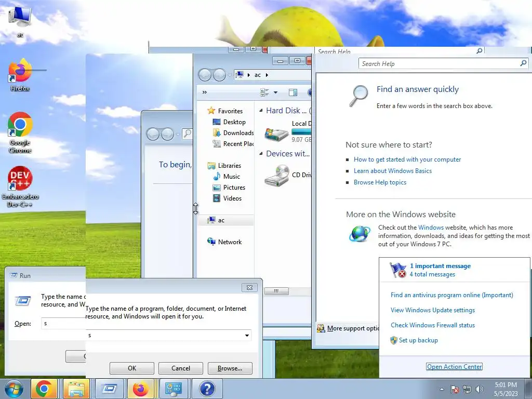Open the Explorer view options dropdown arrow
This screenshot has height=399, width=532.
point(275,92)
